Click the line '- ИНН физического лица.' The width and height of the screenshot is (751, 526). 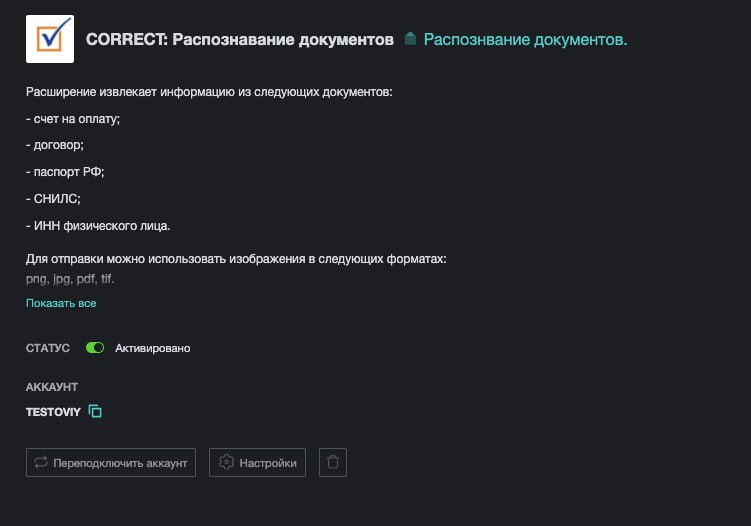(98, 226)
